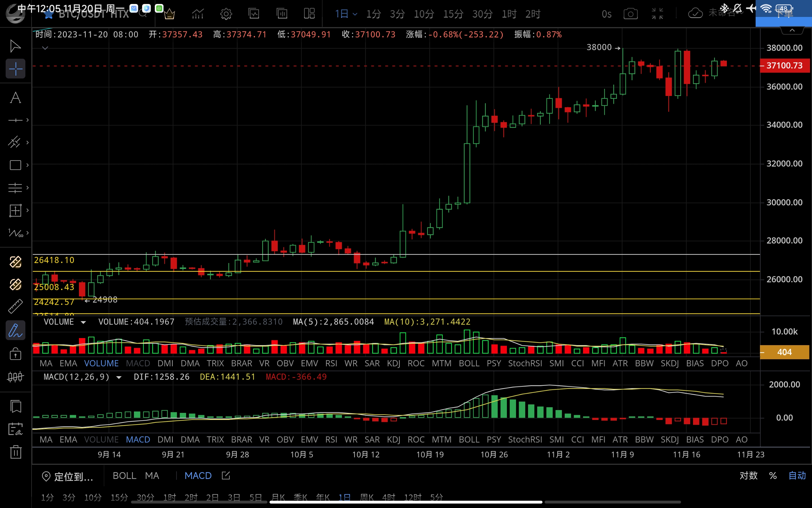Expand Fibonacci tool options arrow

point(28,187)
